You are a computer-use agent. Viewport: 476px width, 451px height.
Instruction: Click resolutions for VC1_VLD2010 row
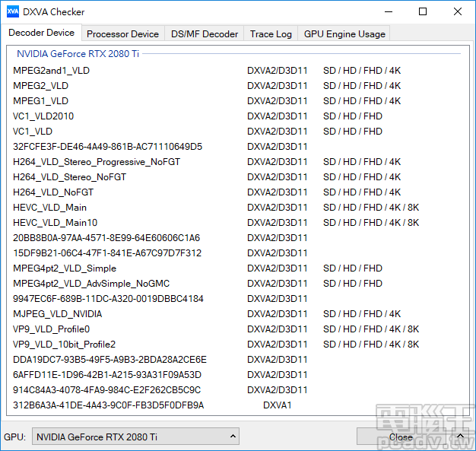(353, 116)
